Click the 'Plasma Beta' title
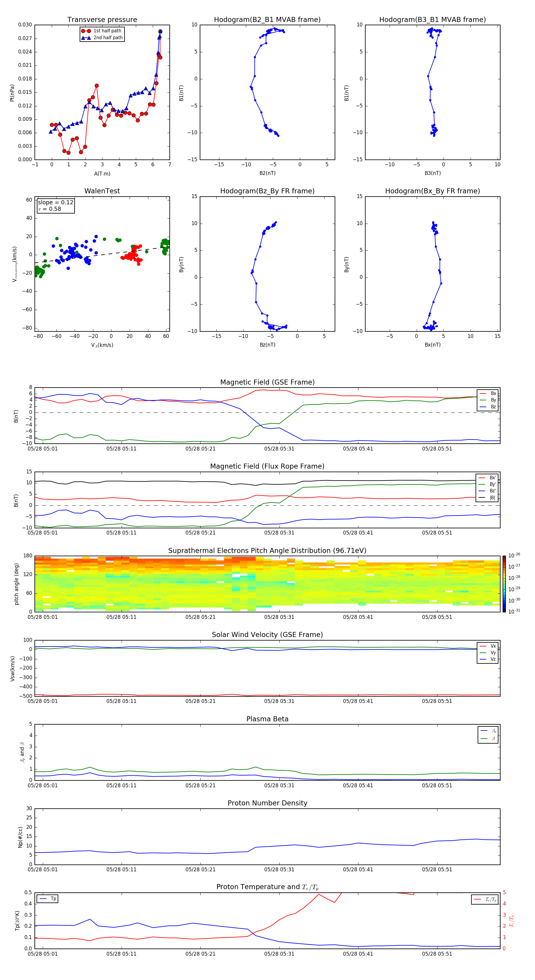Image resolution: width=535 pixels, height=980 pixels. pyautogui.click(x=267, y=719)
